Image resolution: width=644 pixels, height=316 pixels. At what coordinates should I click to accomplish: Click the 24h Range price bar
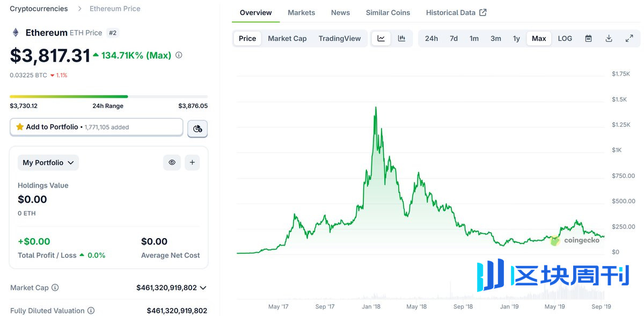pos(108,97)
